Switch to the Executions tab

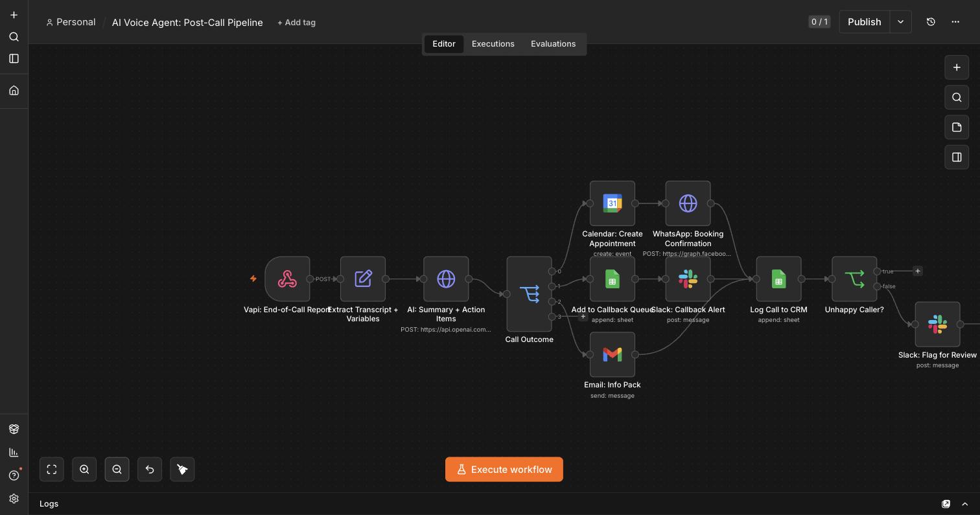pos(493,43)
